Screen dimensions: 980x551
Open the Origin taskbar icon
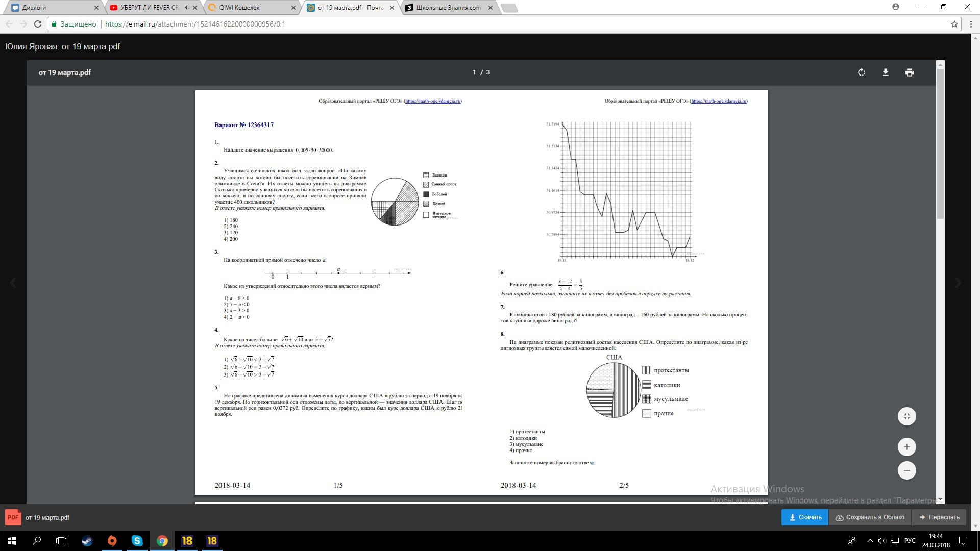[x=112, y=541]
